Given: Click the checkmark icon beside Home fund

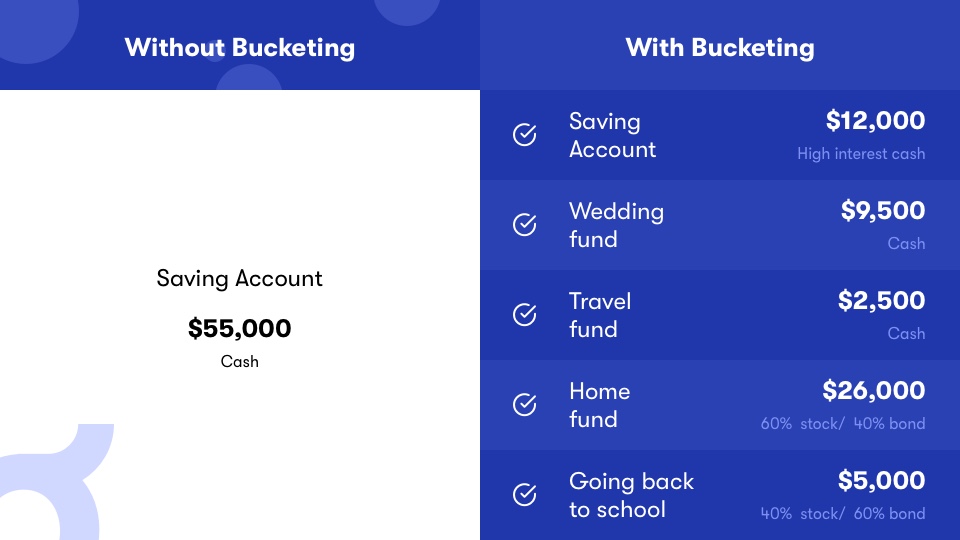Looking at the screenshot, I should click(x=525, y=405).
